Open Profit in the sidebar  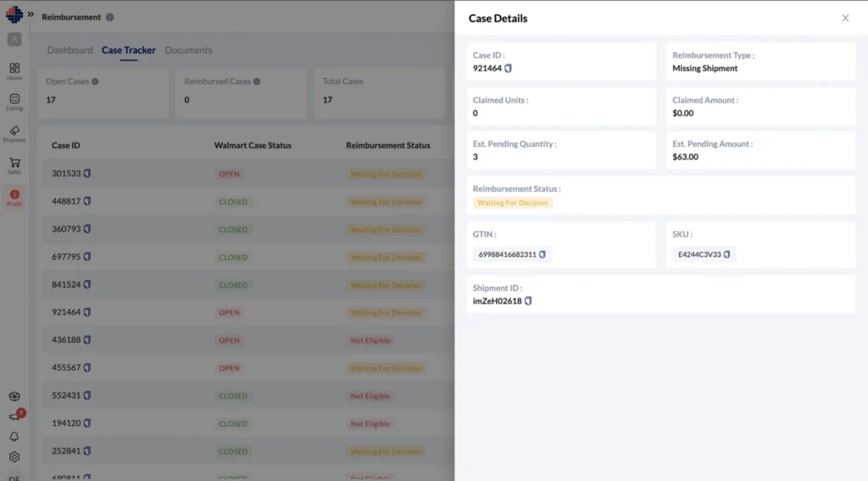(14, 198)
